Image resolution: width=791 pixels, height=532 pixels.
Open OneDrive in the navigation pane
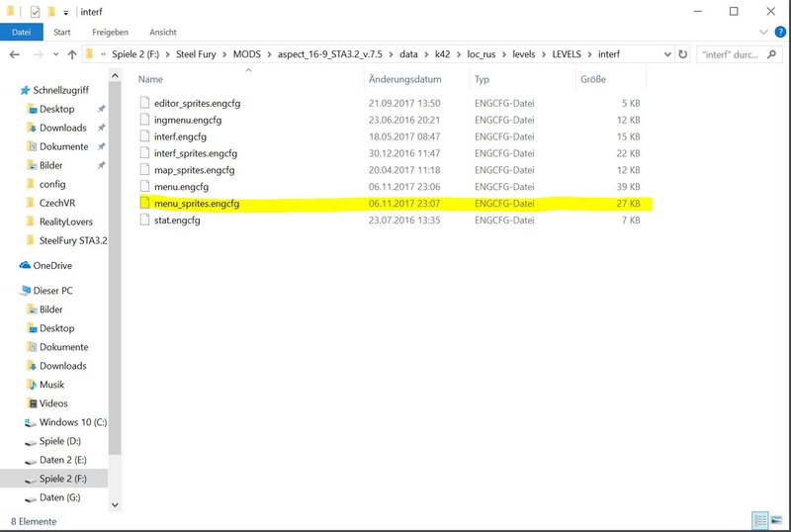(52, 265)
